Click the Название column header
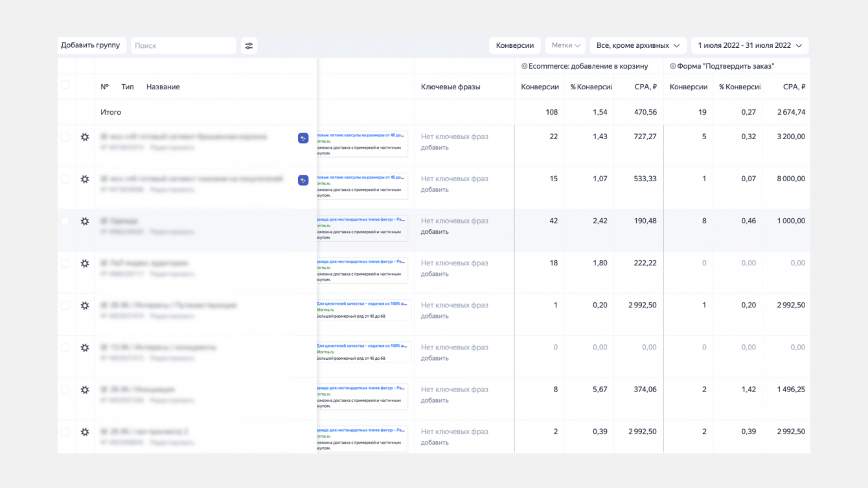This screenshot has height=488, width=868. pos(163,87)
